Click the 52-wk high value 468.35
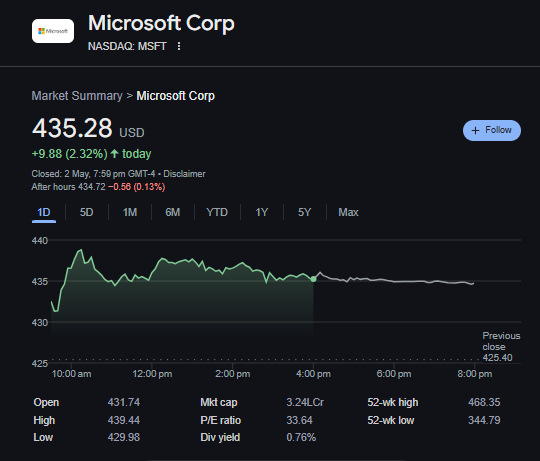This screenshot has width=540, height=461. tap(484, 402)
